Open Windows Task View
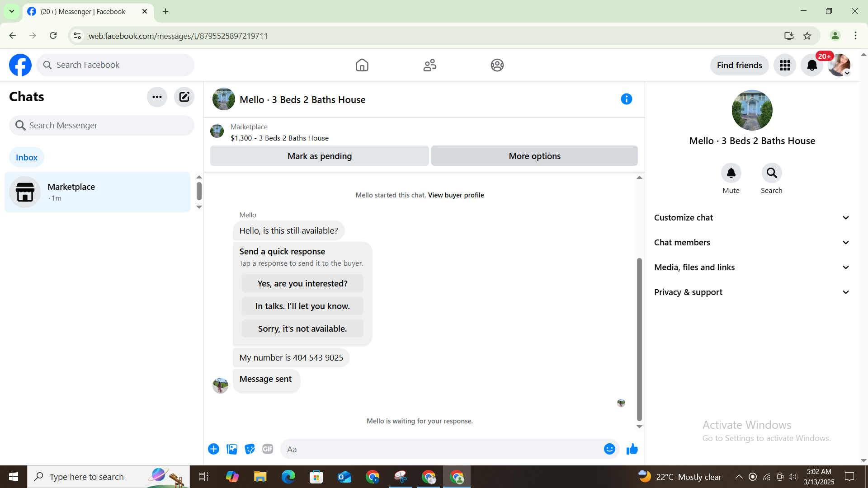868x488 pixels. (203, 477)
